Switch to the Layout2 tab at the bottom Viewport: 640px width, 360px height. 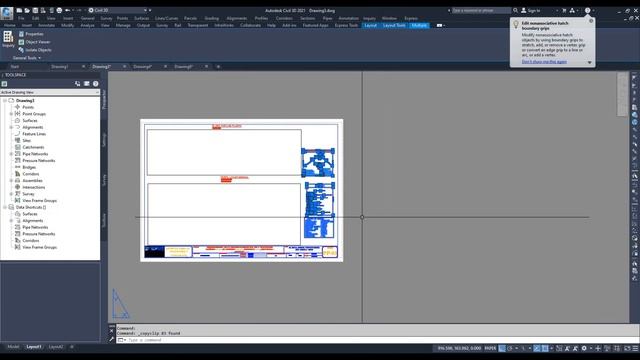tap(56, 347)
